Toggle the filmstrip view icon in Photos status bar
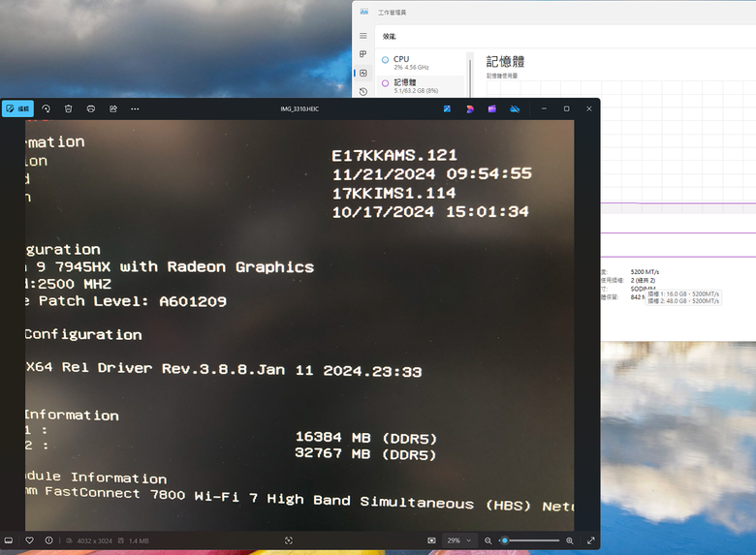 point(9,540)
